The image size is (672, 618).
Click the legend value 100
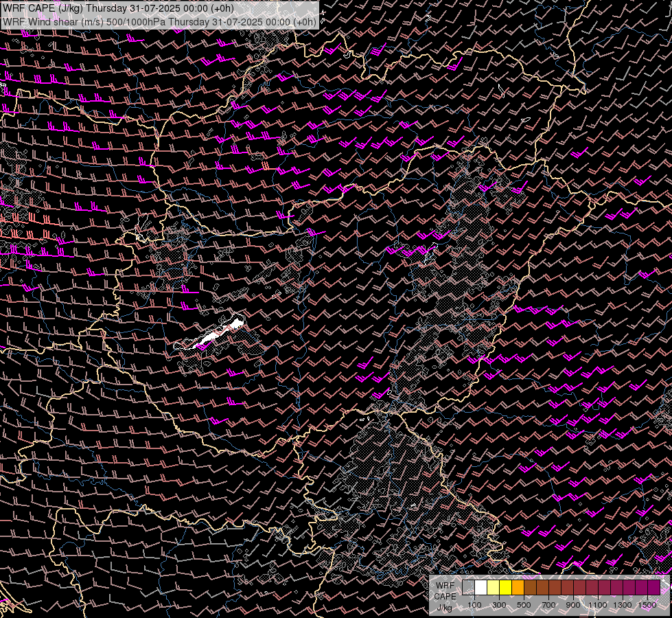click(x=474, y=605)
